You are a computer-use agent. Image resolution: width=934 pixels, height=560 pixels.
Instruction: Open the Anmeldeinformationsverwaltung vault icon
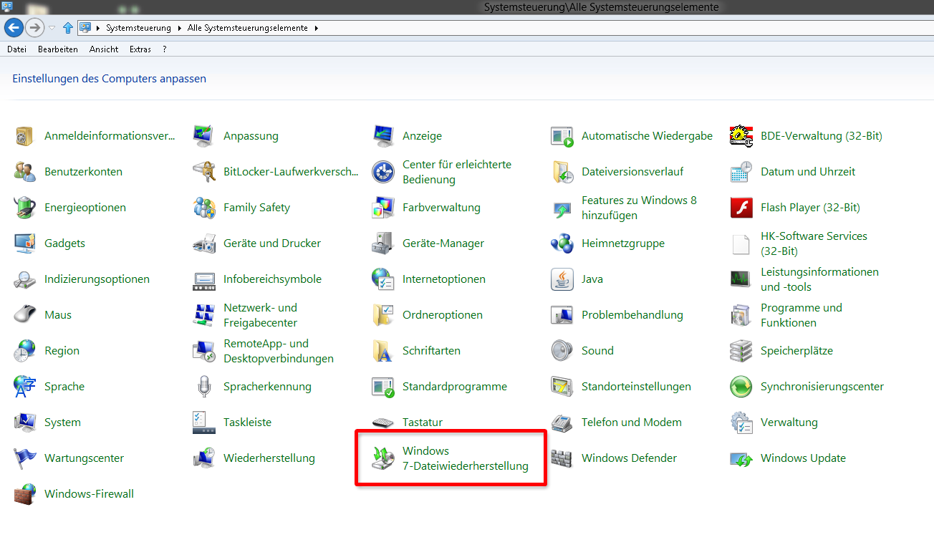[25, 136]
